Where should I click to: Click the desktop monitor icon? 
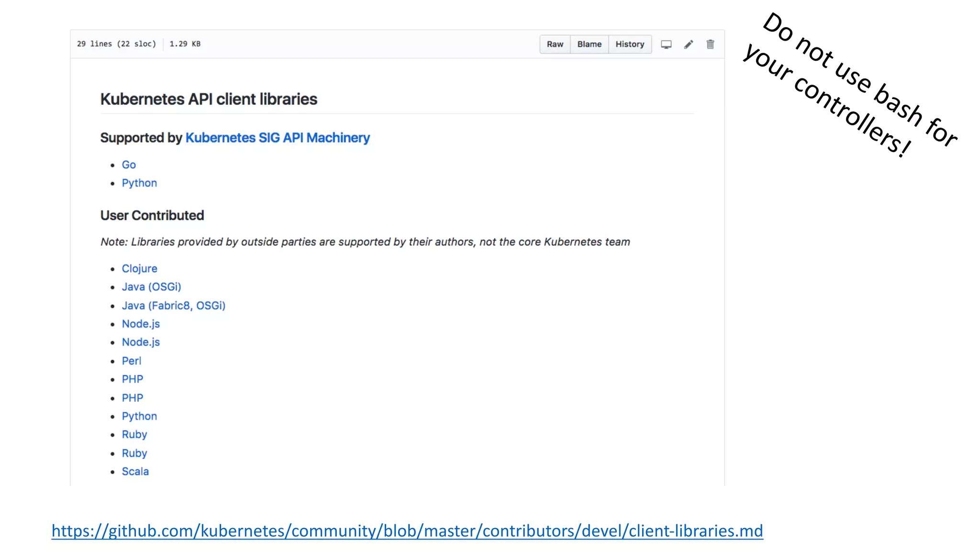click(x=666, y=44)
